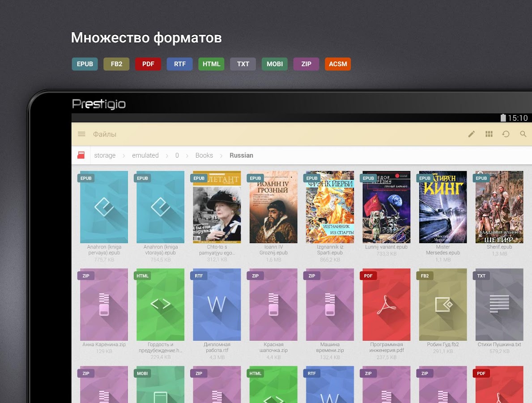Go to Books breadcrumb folder
Viewport: 532px width, 403px height.
[204, 155]
